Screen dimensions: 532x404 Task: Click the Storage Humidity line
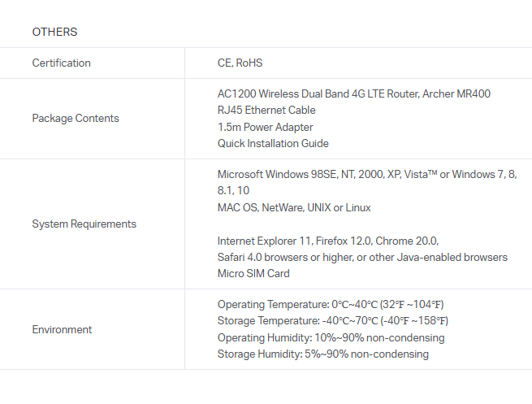pos(322,354)
